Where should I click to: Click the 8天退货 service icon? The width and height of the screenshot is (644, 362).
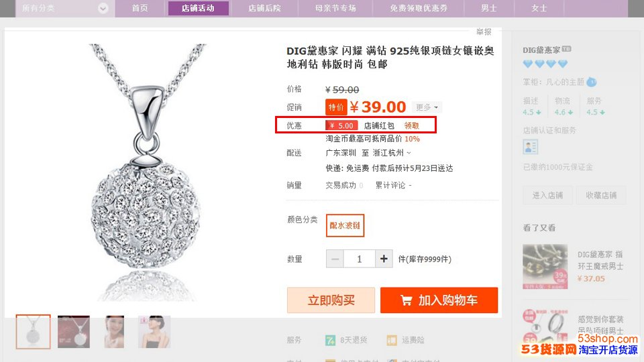pyautogui.click(x=330, y=341)
